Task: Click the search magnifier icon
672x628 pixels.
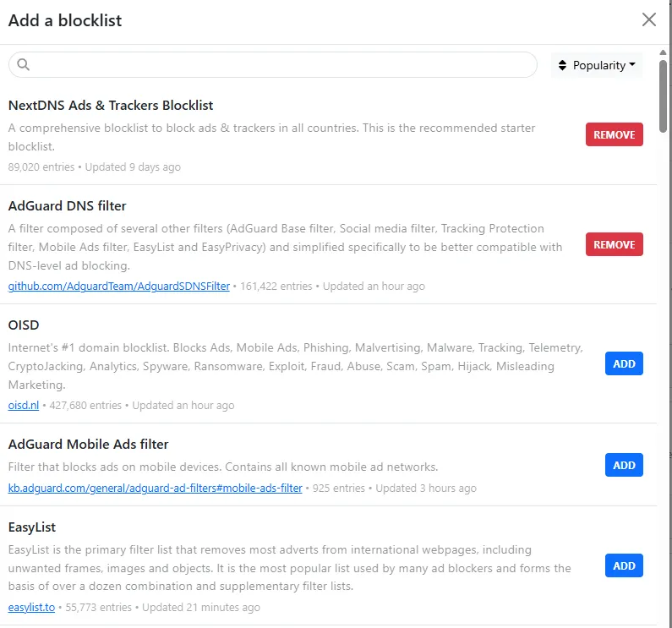Action: pos(24,65)
